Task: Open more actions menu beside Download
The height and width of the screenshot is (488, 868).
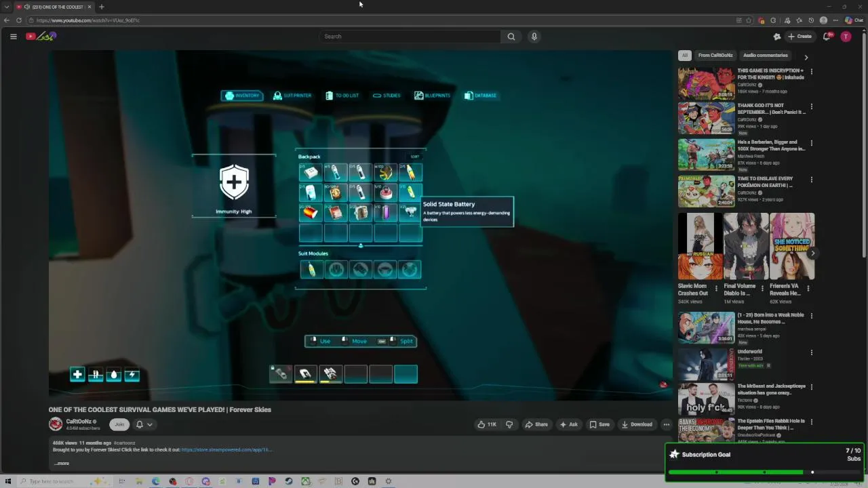Action: [667, 424]
